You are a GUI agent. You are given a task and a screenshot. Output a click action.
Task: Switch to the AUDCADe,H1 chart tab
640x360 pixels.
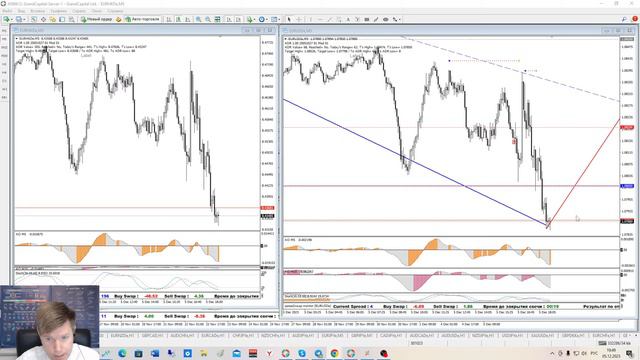[421, 335]
